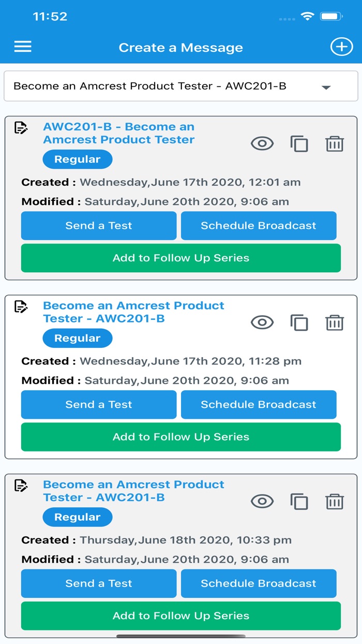Tap the plus icon to create new message
Screen dimensions: 362x644
point(341,47)
